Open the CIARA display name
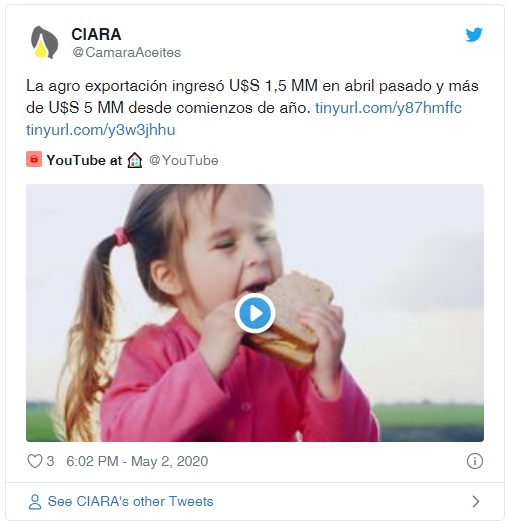This screenshot has width=509, height=527. pyautogui.click(x=96, y=34)
